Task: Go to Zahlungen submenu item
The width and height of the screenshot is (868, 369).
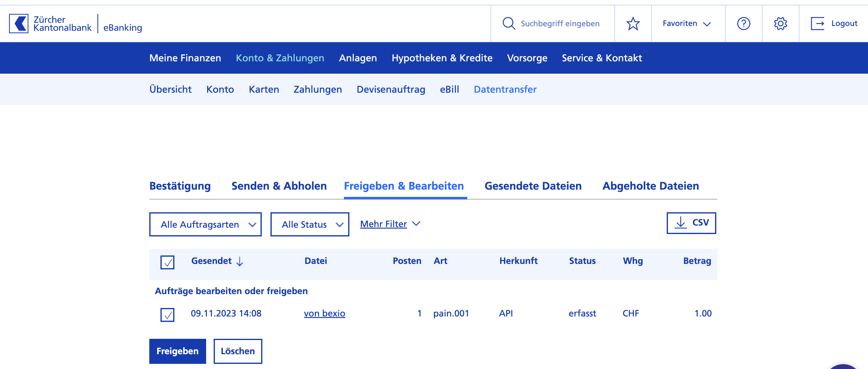Action: [x=318, y=89]
